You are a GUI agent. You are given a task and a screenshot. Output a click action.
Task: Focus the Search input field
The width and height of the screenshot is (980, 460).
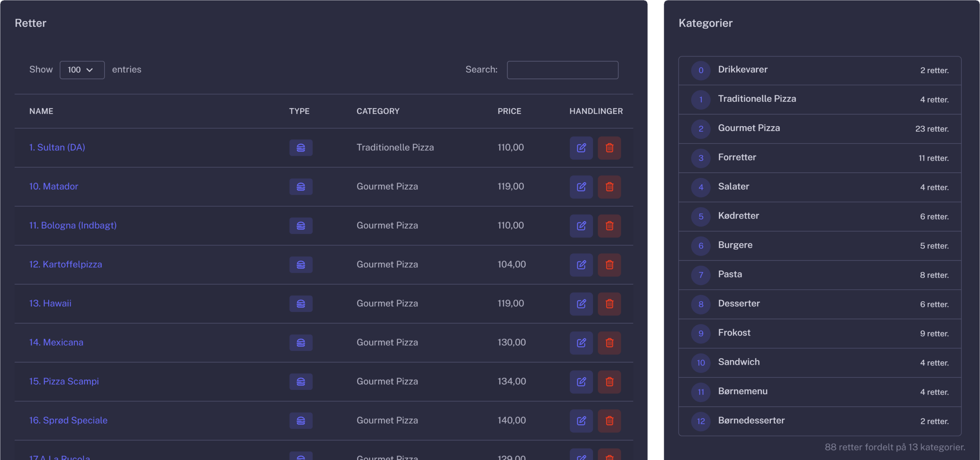click(562, 70)
